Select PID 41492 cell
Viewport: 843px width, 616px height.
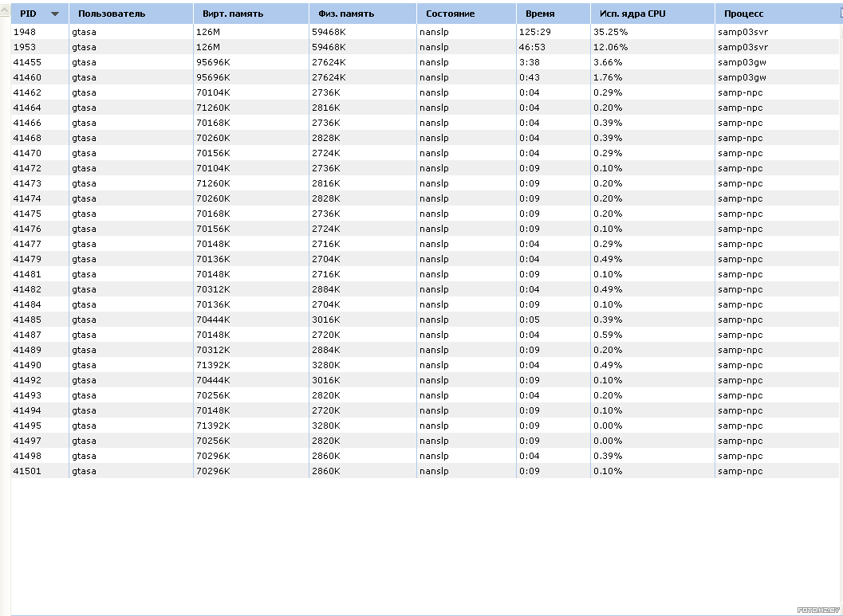click(27, 379)
